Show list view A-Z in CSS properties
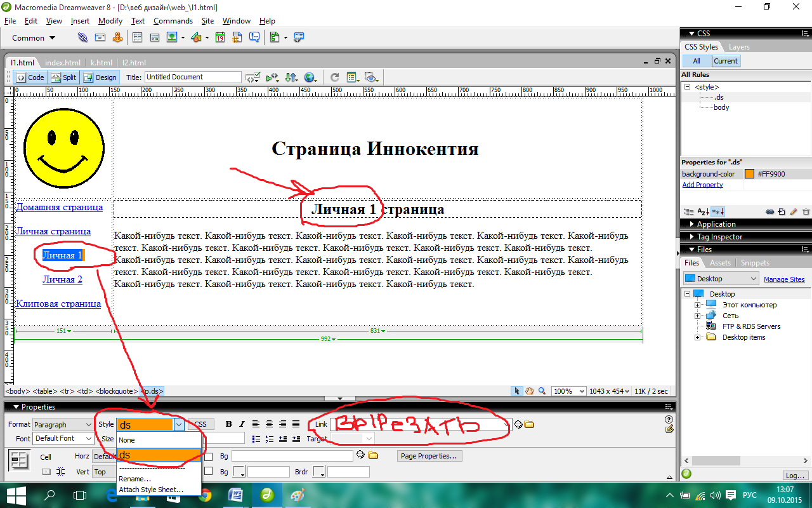The height and width of the screenshot is (508, 812). pos(704,211)
